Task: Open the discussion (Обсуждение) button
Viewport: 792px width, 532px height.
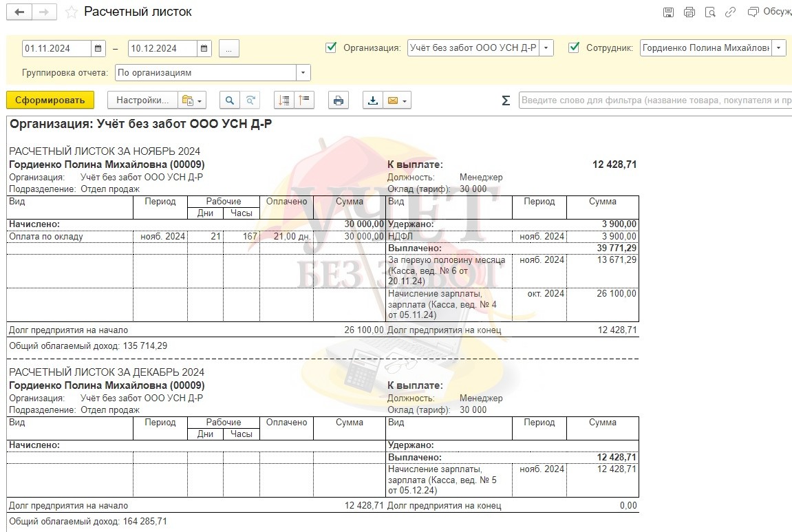Action: [x=769, y=12]
